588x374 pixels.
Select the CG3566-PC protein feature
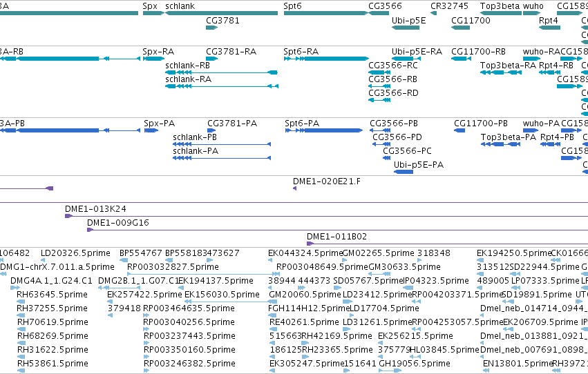tap(387, 158)
